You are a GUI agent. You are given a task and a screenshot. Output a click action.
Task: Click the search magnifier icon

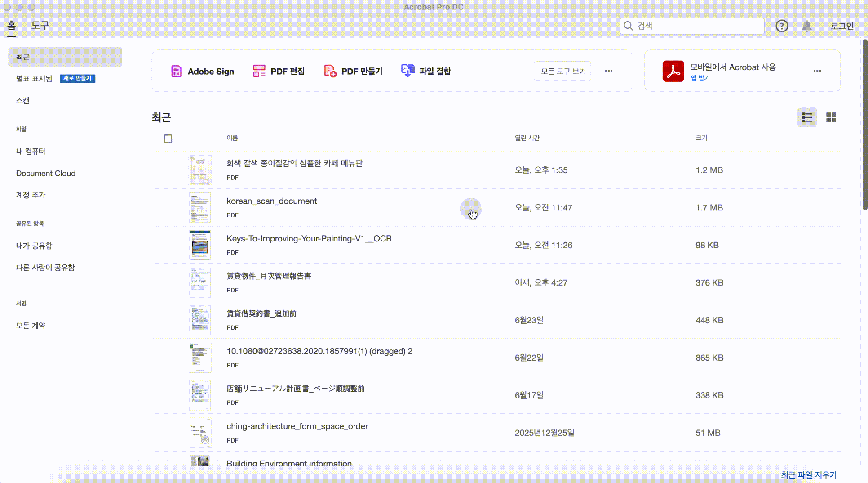[629, 26]
